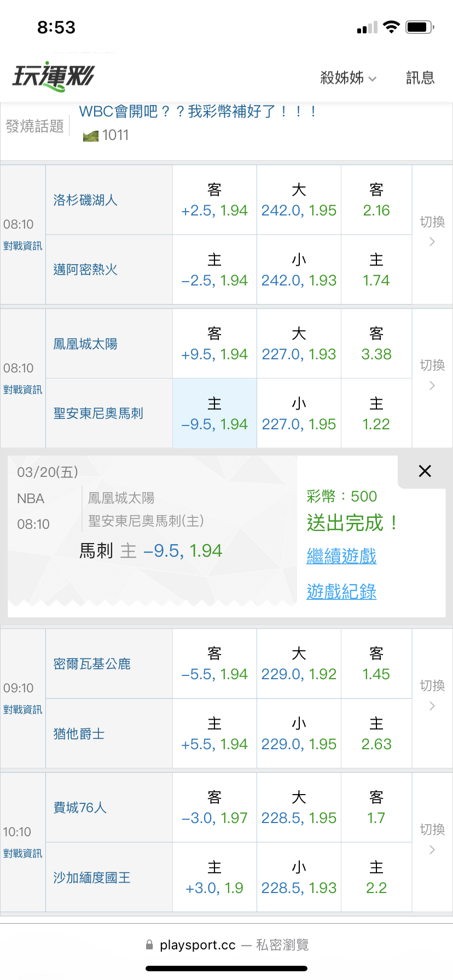The width and height of the screenshot is (453, 980).
Task: Select over 229.0 for Bucks–Jazz game
Action: [299, 664]
